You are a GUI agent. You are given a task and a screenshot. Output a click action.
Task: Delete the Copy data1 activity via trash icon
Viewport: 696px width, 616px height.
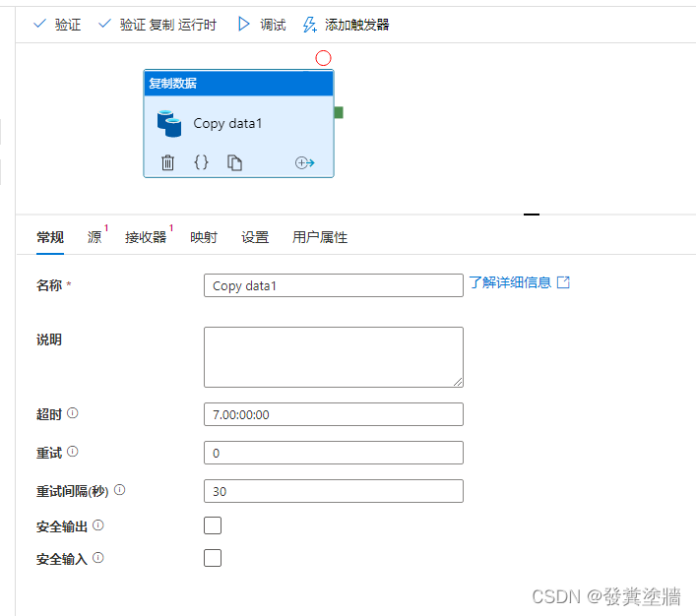click(167, 162)
